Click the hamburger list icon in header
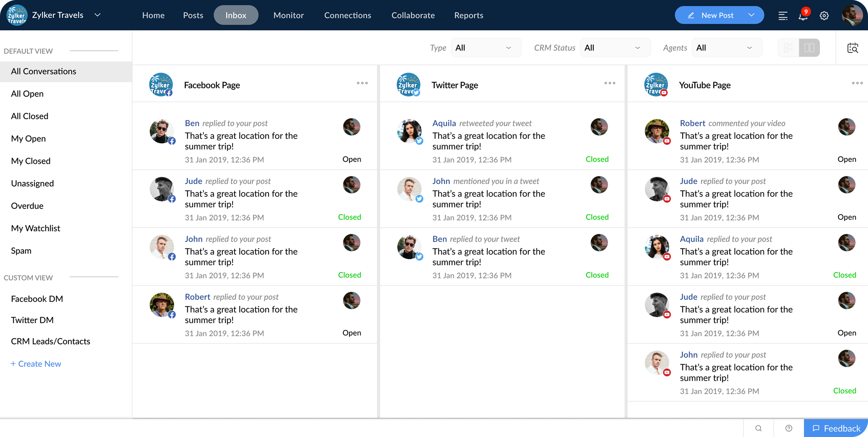Screen dimensions: 868x437 point(783,15)
